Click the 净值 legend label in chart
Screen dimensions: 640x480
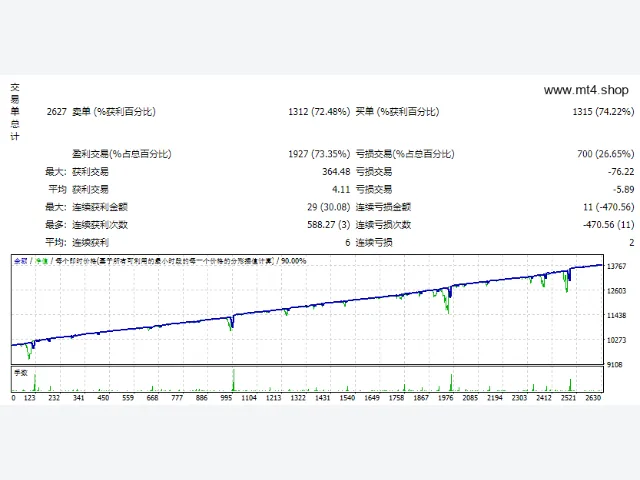pyautogui.click(x=42, y=261)
